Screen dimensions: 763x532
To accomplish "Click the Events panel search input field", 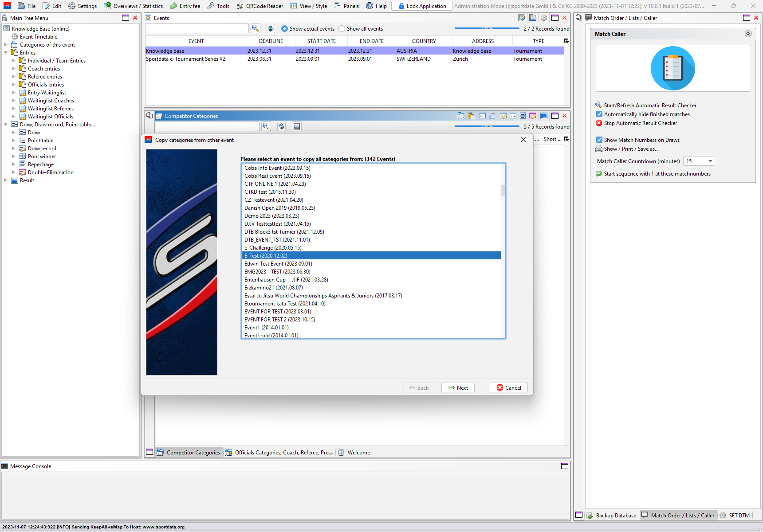I will pyautogui.click(x=197, y=28).
